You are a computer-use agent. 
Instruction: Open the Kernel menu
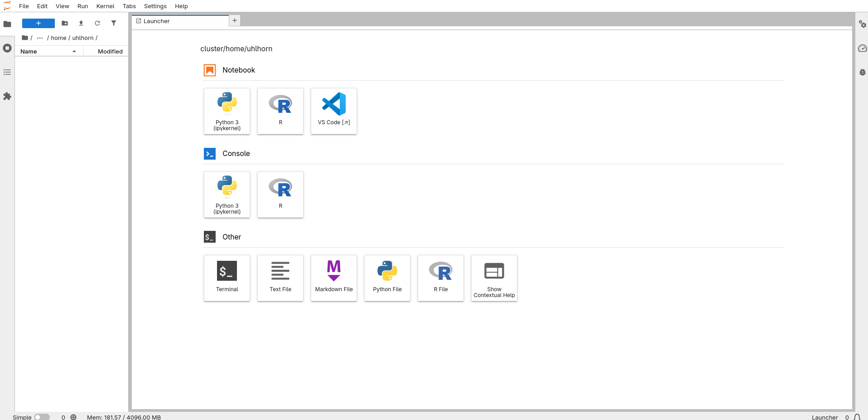105,6
